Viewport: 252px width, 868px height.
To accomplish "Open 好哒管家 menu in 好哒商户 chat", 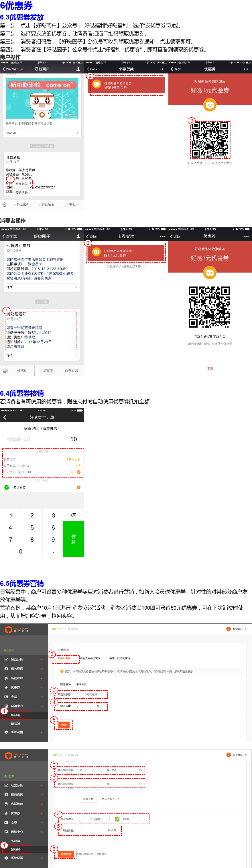I will point(47,205).
